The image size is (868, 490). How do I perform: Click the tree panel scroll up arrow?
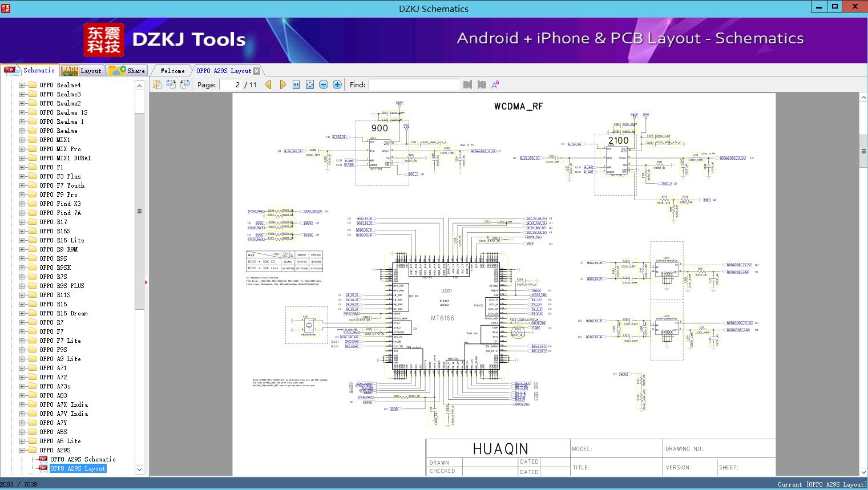[139, 85]
